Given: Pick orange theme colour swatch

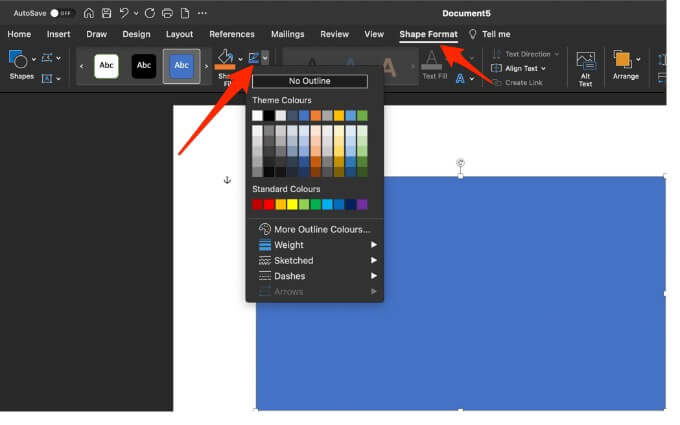Looking at the screenshot, I should [x=315, y=115].
